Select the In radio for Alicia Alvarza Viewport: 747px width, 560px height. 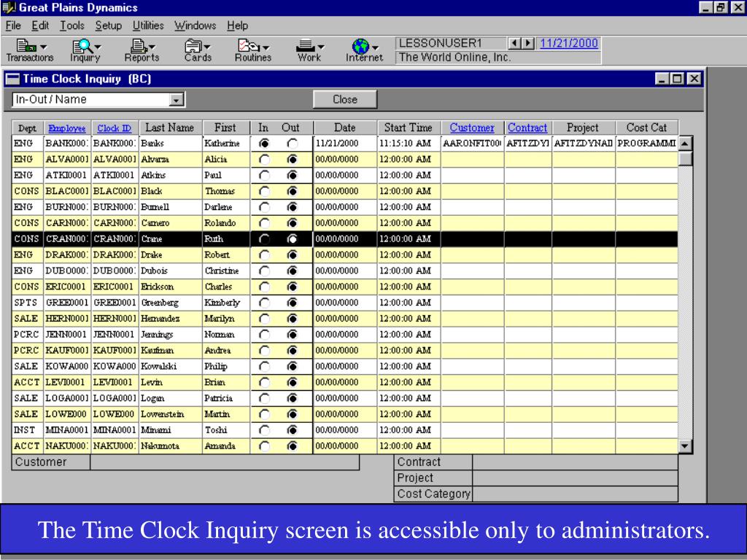[x=264, y=160]
